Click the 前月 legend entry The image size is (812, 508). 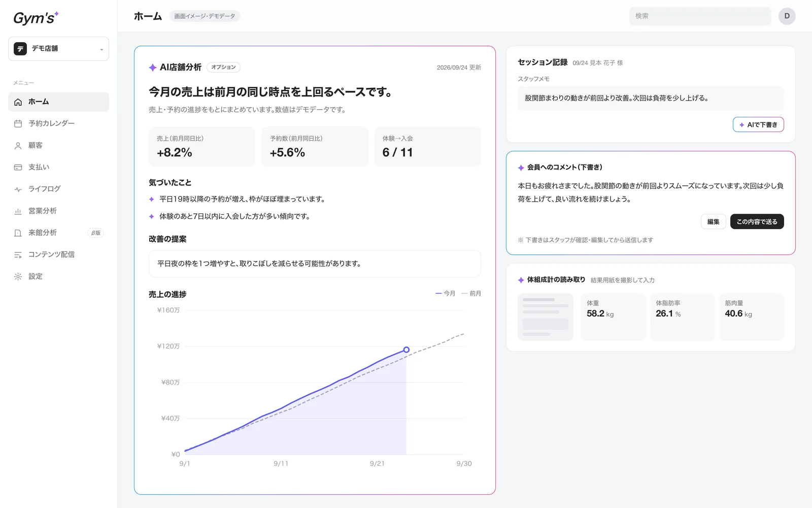tap(471, 294)
